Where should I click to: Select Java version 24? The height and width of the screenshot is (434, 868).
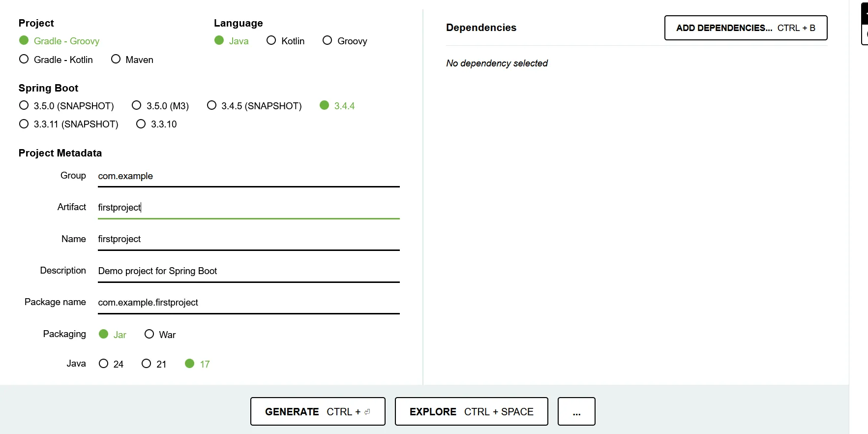(x=111, y=364)
